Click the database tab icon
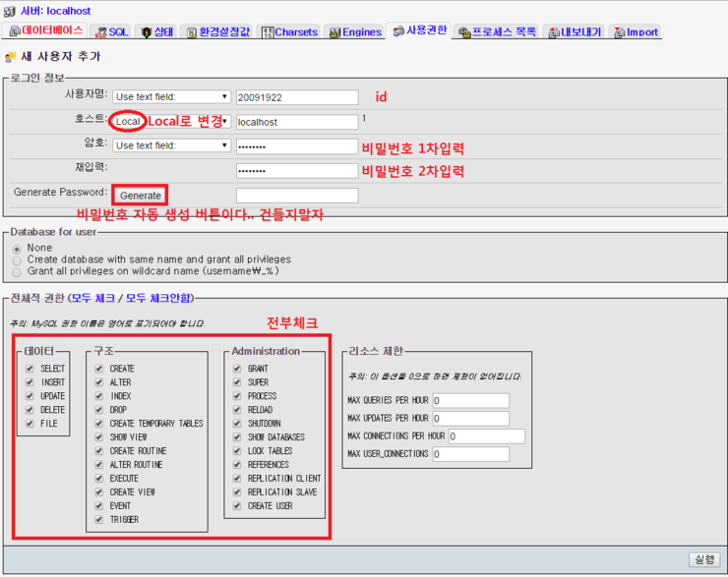Screen dimensions: 728x577 [15, 31]
